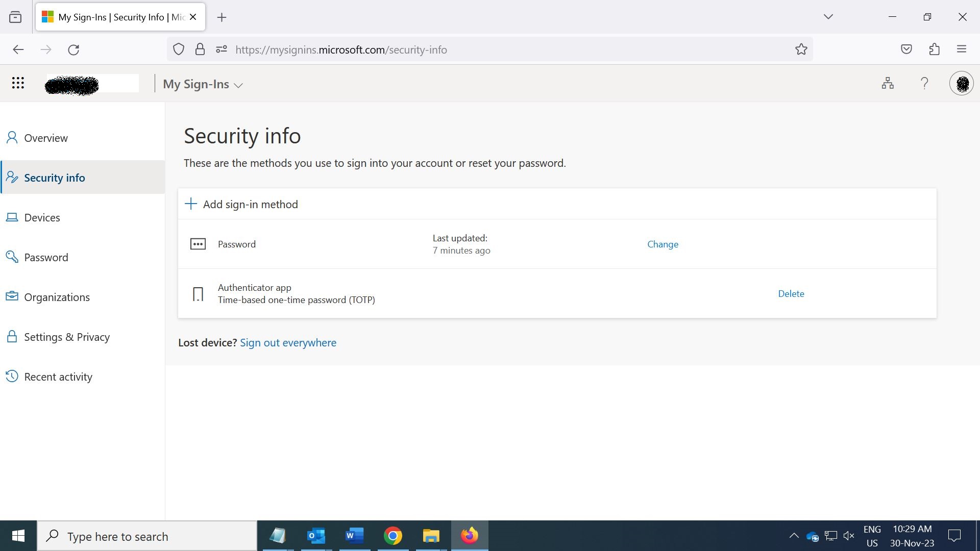The image size is (980, 551).
Task: Delete the Authenticator app TOTP method
Action: (x=791, y=293)
